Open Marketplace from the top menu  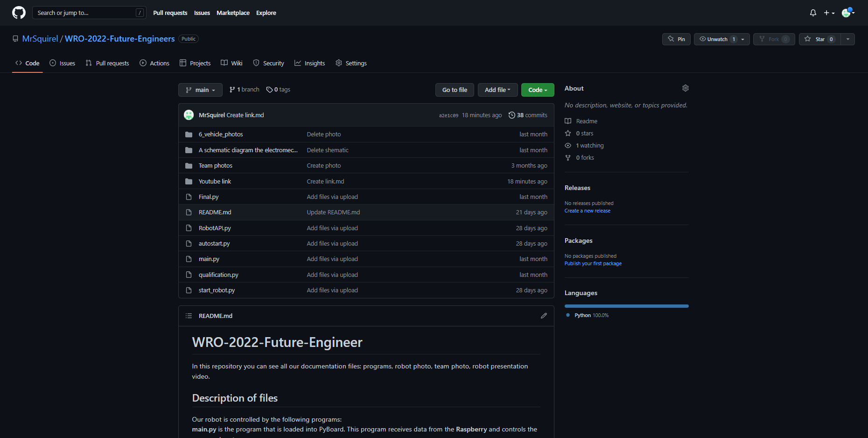coord(233,13)
